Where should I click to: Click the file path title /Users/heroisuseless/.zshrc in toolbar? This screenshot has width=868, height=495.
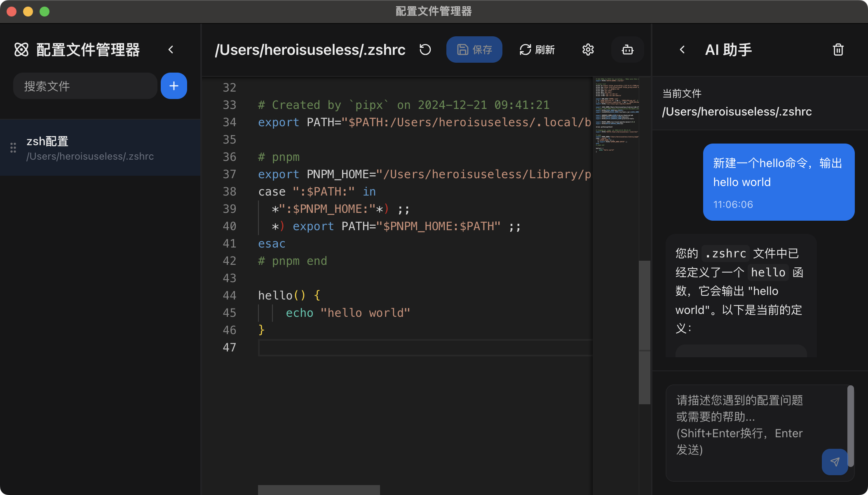(310, 49)
